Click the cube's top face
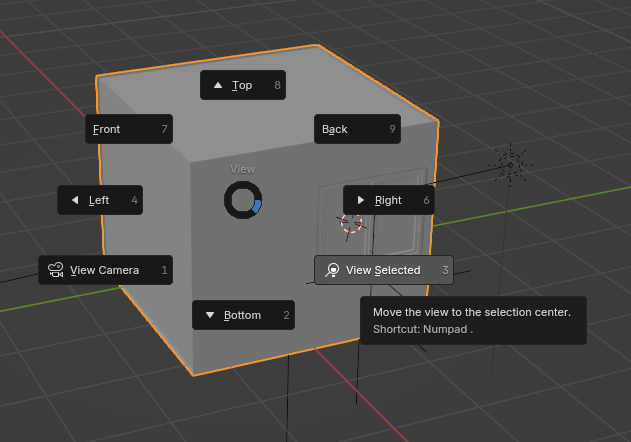Image resolution: width=631 pixels, height=442 pixels. [300, 100]
